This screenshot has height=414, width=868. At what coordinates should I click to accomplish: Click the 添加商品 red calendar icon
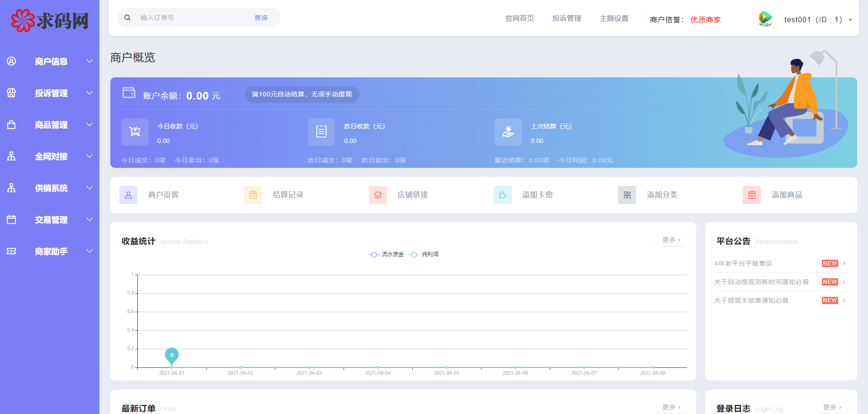(752, 195)
